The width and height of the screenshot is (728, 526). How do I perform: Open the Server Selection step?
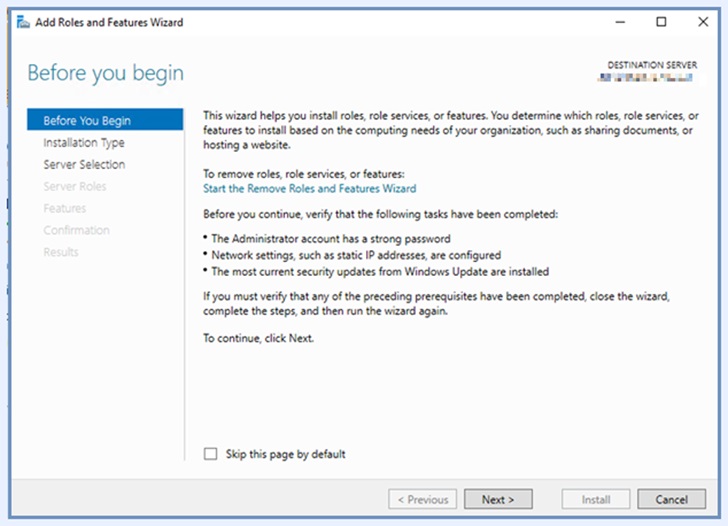coord(84,165)
